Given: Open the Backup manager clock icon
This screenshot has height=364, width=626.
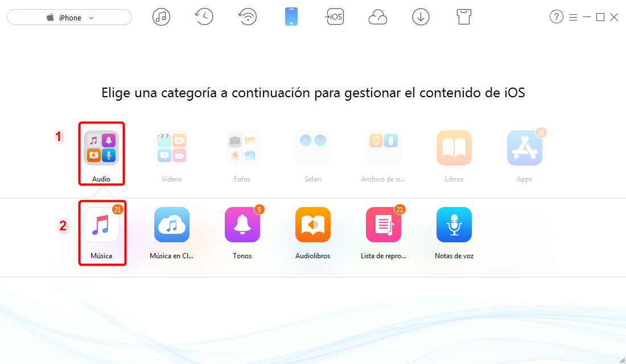Looking at the screenshot, I should point(204,16).
